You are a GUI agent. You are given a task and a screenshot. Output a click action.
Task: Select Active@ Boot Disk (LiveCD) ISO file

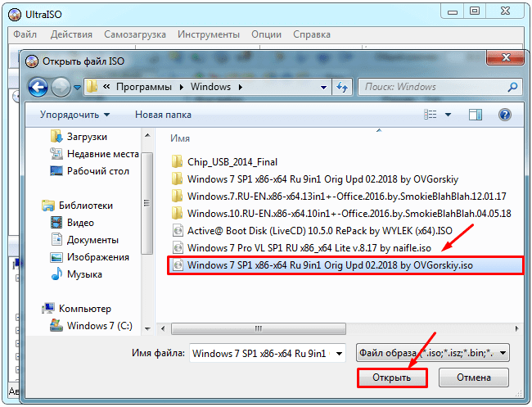click(x=312, y=231)
